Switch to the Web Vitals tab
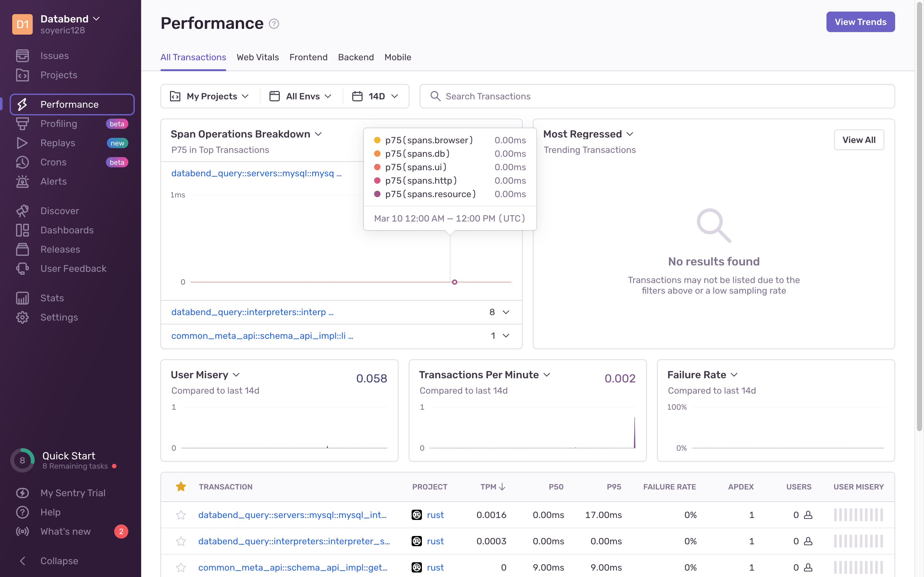This screenshot has width=924, height=577. tap(258, 57)
